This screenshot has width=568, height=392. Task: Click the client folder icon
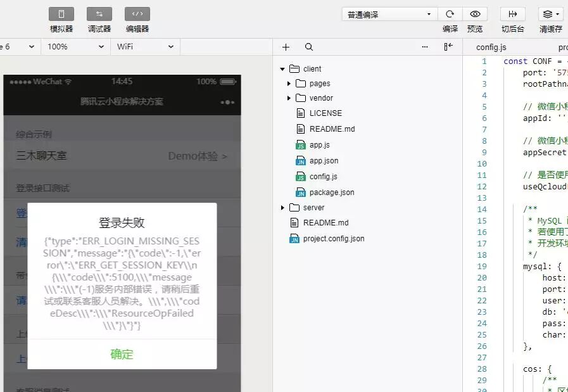coord(294,69)
